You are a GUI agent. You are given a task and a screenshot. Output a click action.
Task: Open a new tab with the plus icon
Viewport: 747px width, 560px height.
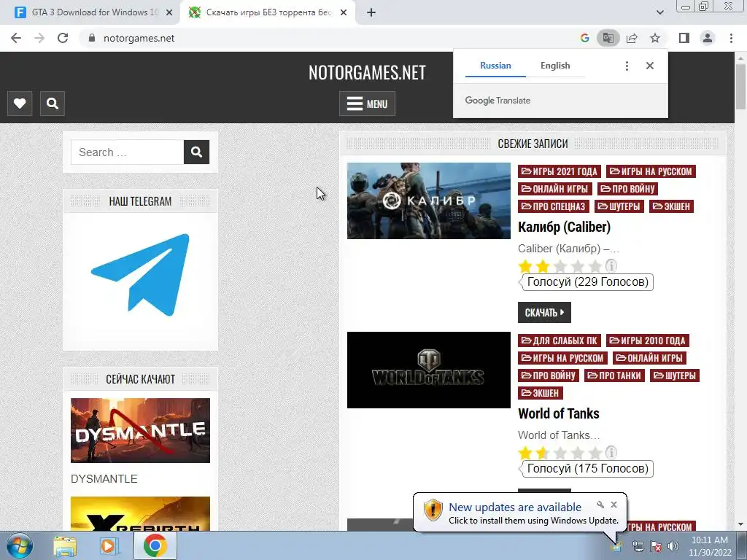pos(371,12)
